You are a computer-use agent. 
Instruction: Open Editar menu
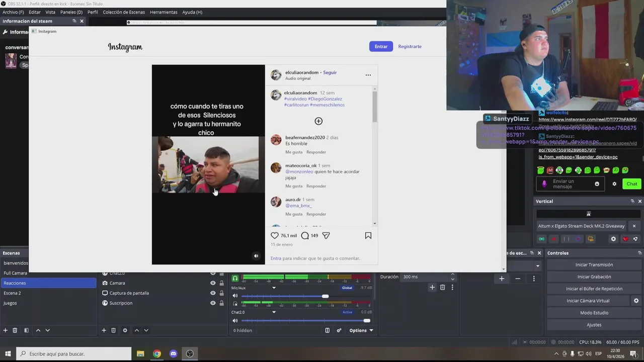click(x=35, y=12)
